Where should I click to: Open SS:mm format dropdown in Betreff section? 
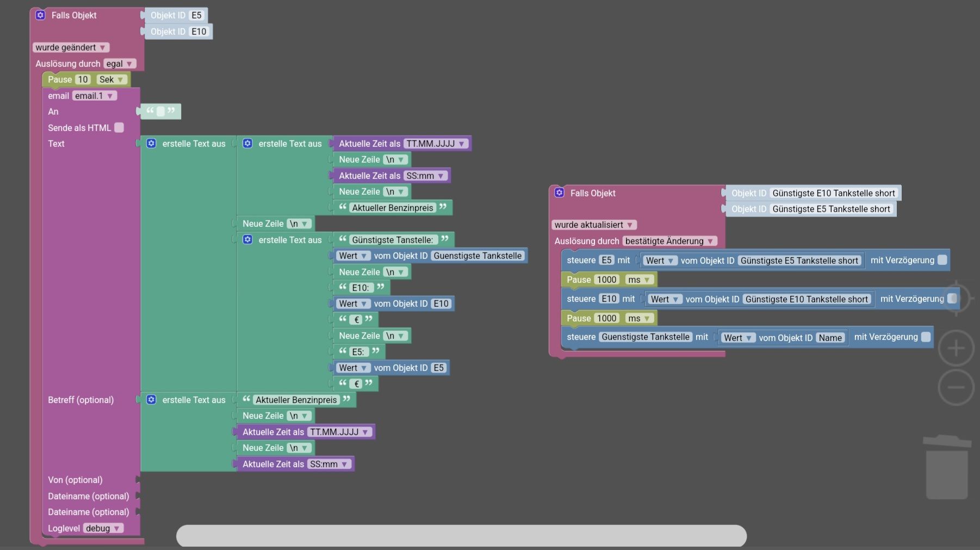pyautogui.click(x=329, y=464)
